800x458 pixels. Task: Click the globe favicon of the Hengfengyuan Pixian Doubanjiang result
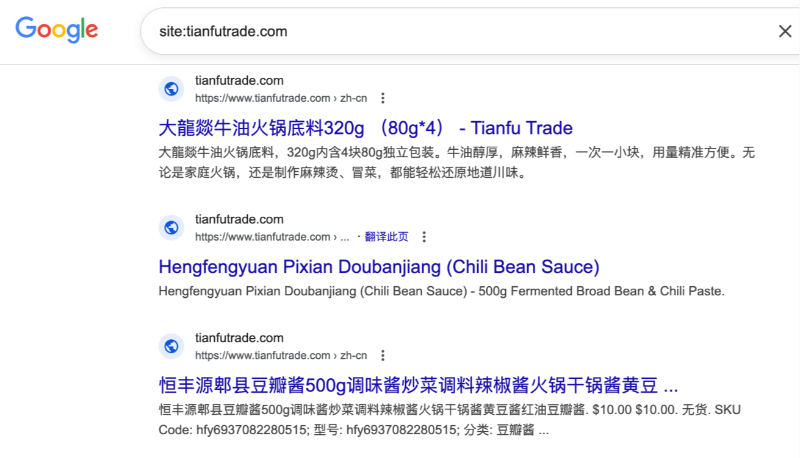point(171,228)
